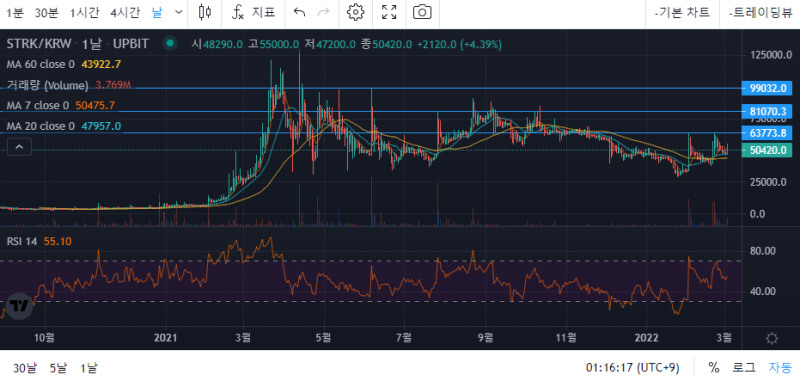Click the 99032.0 horizontal line price label
The height and width of the screenshot is (381, 800).
[767, 88]
